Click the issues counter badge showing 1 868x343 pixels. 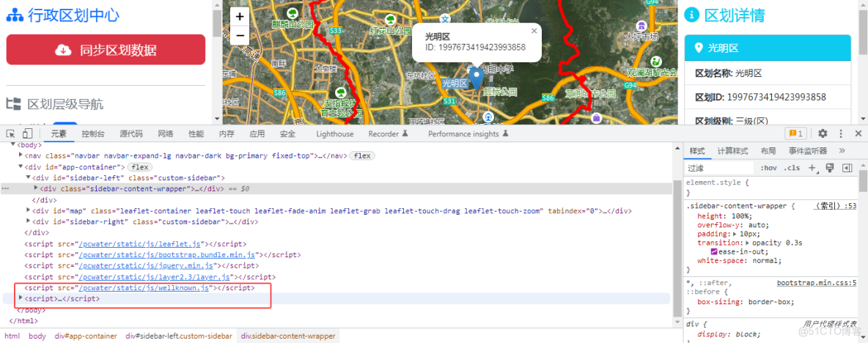pyautogui.click(x=796, y=133)
